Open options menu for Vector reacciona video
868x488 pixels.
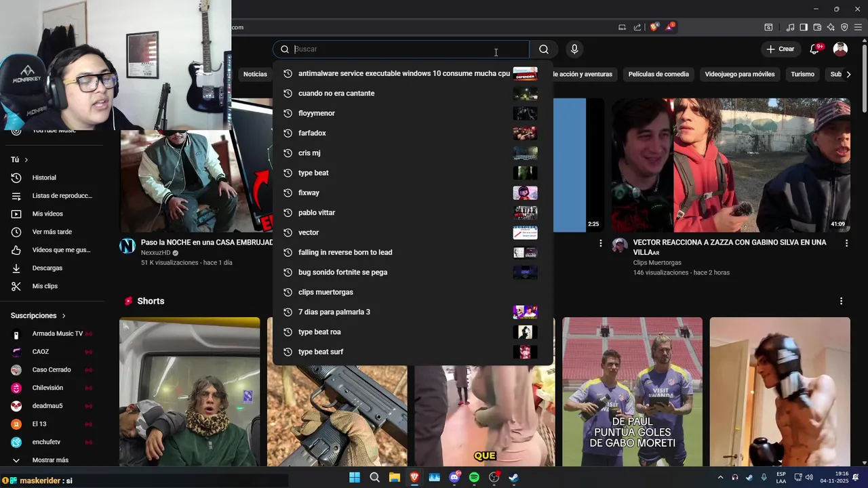pos(846,243)
